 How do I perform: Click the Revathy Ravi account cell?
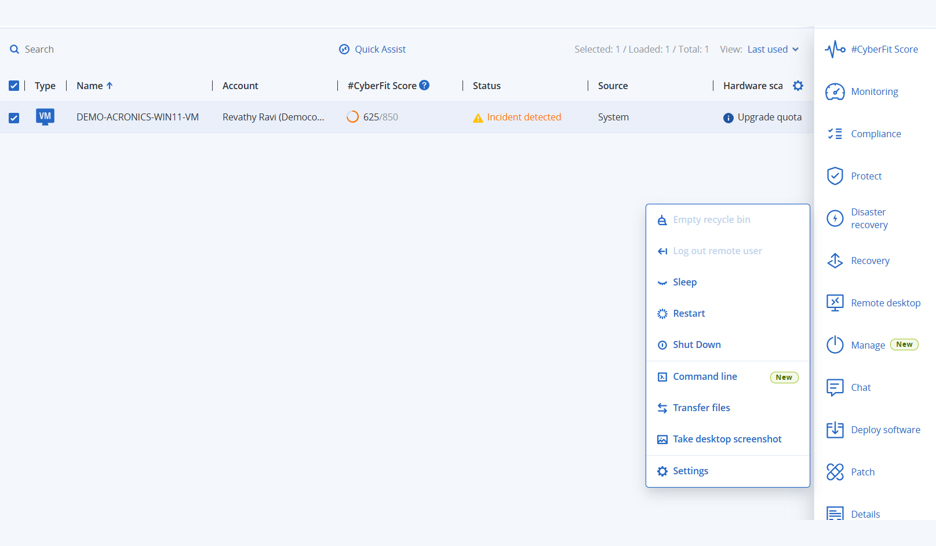pos(273,117)
